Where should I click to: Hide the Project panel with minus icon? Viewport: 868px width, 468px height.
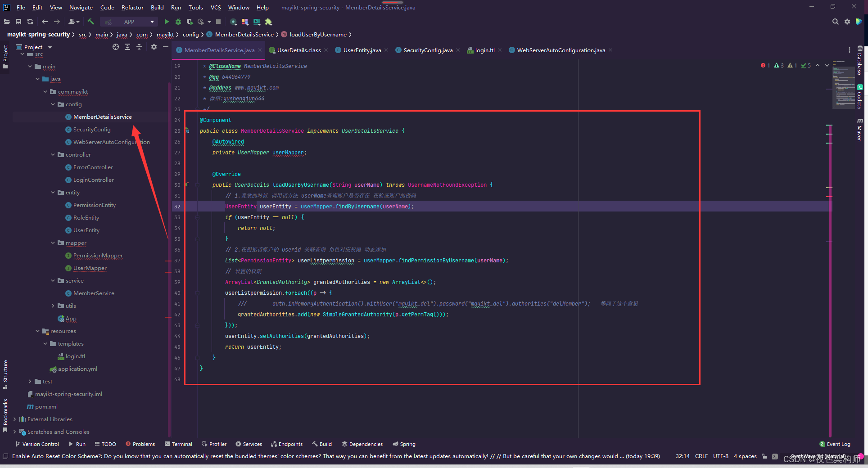[166, 47]
